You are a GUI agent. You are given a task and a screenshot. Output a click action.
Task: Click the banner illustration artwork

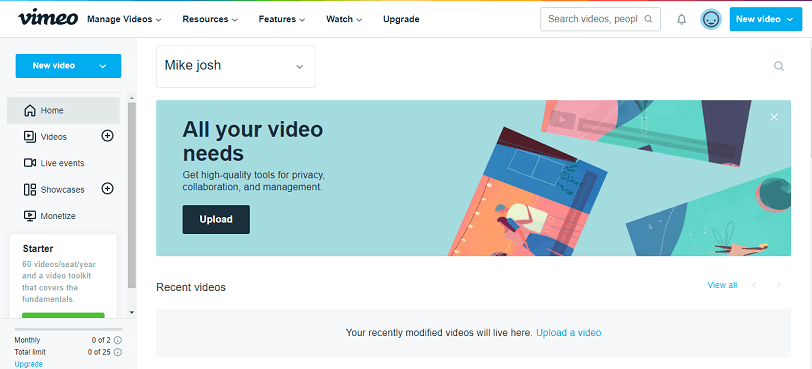(619, 178)
